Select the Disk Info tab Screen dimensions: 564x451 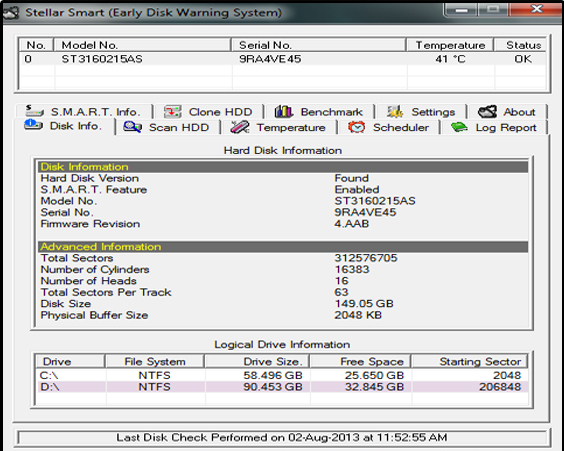64,126
